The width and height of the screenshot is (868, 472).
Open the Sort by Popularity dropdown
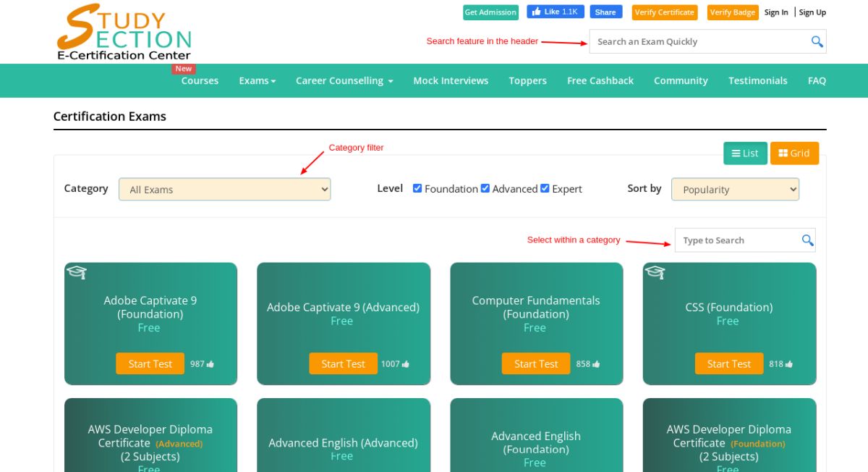[x=735, y=190]
